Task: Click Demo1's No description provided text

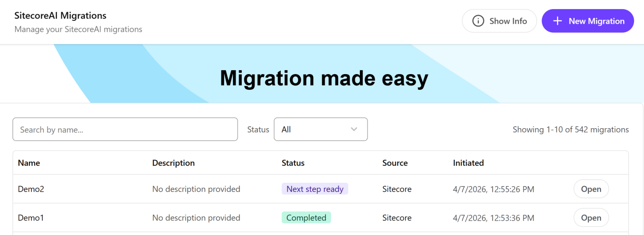Action: pos(196,218)
